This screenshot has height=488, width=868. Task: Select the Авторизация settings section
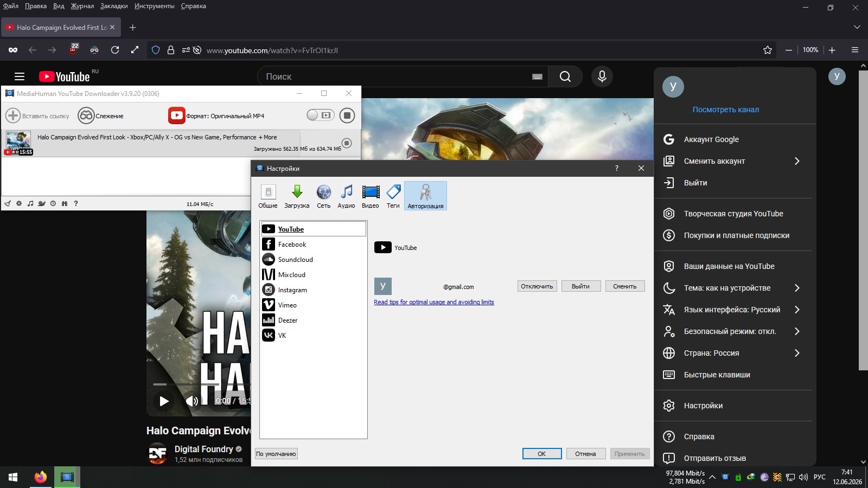[x=425, y=196]
